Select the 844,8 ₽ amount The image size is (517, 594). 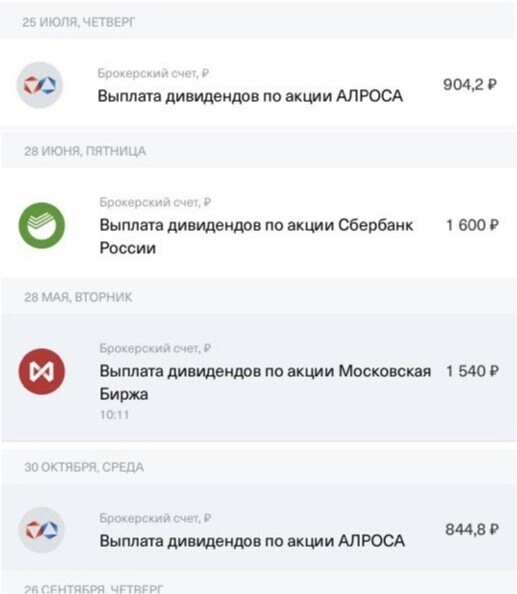pyautogui.click(x=472, y=529)
